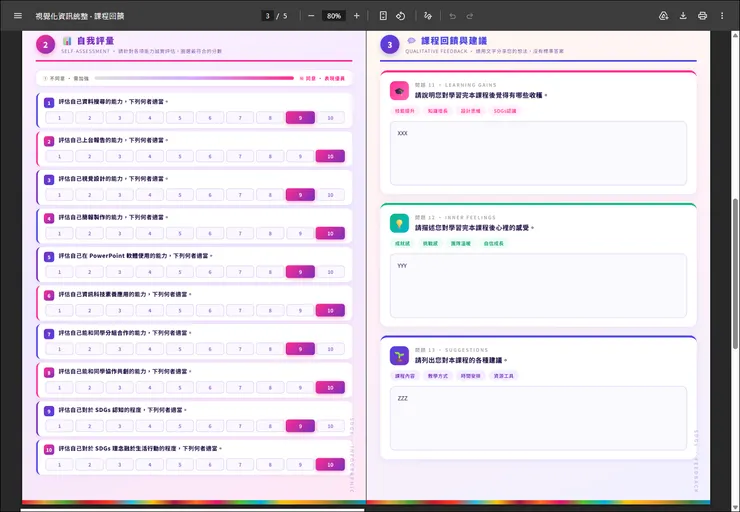
Task: Click the speech bubble icon beside 課程回饋與建議
Action: (412, 41)
